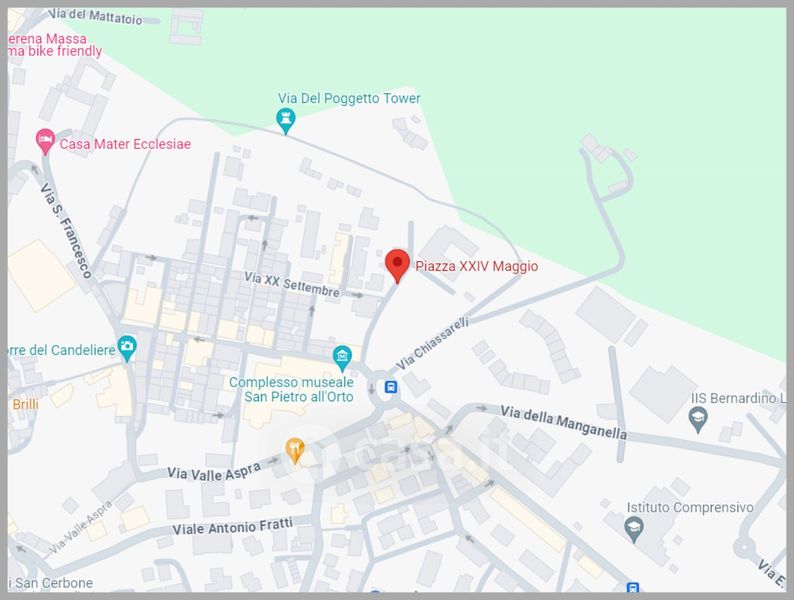The image size is (794, 600).
Task: Select the San Pietro all'Orto museum icon
Action: 342,358
